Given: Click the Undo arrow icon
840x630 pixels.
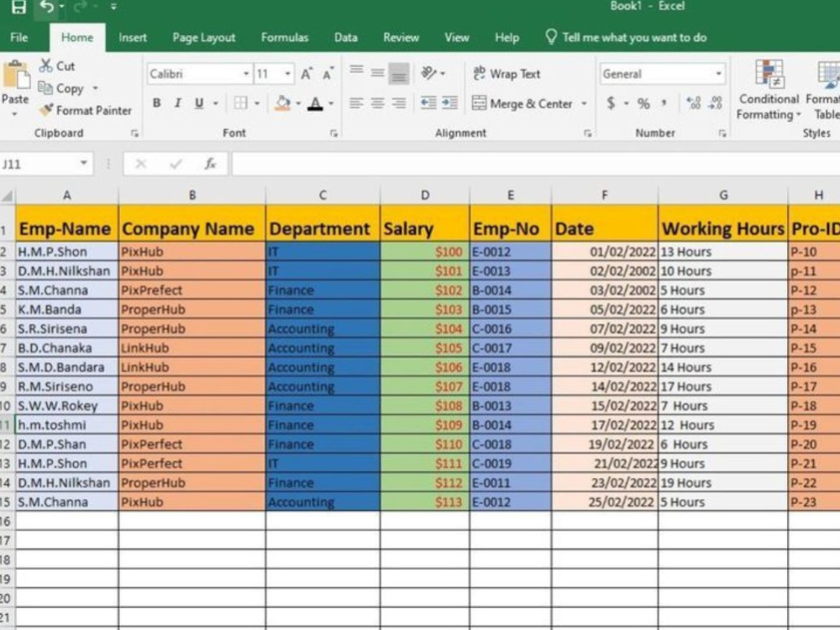Looking at the screenshot, I should tap(46, 7).
